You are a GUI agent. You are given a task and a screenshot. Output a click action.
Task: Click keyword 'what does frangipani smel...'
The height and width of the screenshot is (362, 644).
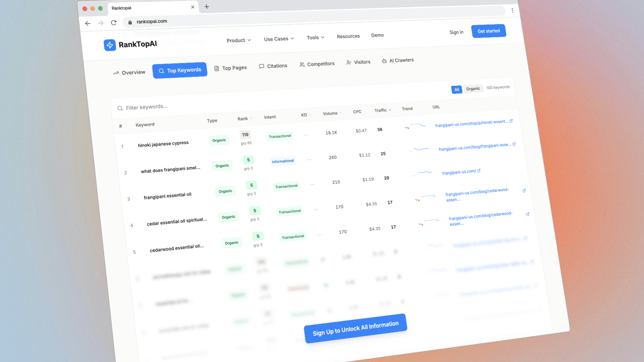170,169
